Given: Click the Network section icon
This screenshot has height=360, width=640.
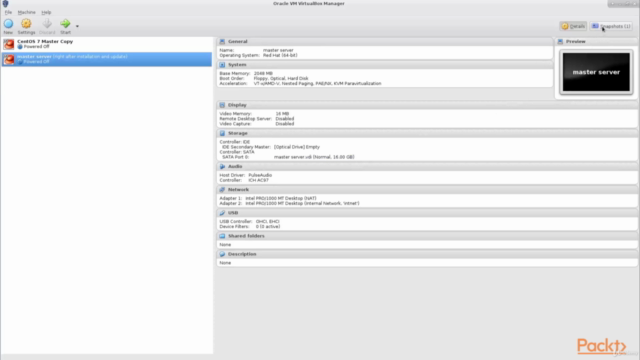Looking at the screenshot, I should (222, 190).
